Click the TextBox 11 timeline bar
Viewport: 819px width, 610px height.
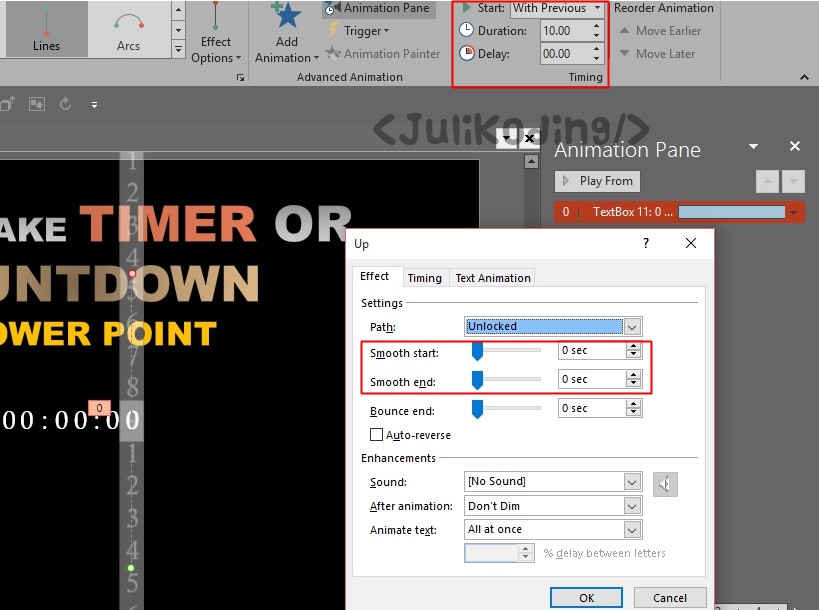click(731, 212)
